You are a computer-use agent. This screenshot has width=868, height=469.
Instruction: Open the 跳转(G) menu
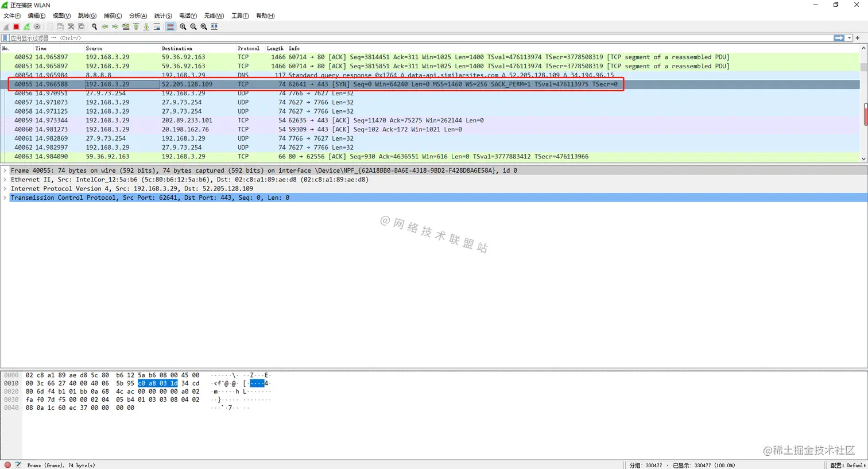87,16
